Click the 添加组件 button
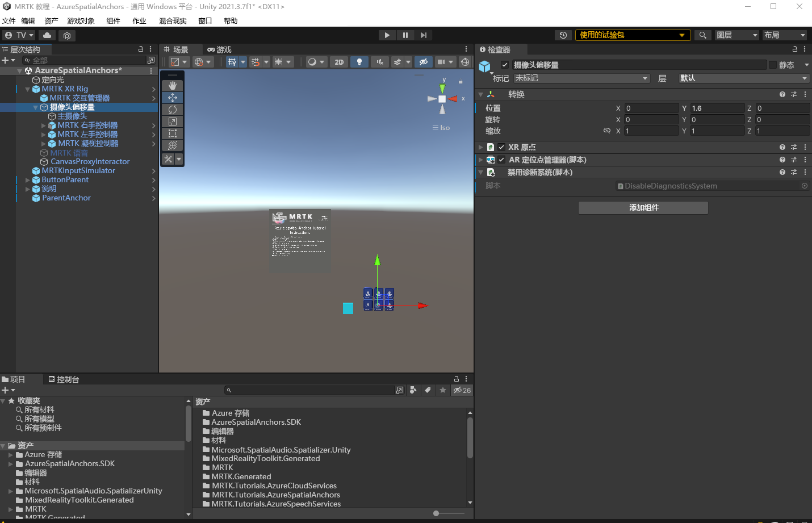 click(x=643, y=208)
